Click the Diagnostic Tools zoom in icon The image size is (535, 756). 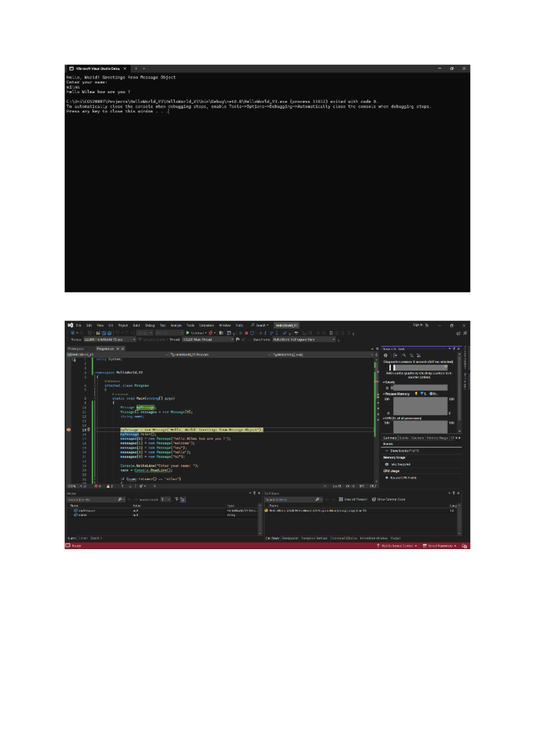click(x=404, y=355)
